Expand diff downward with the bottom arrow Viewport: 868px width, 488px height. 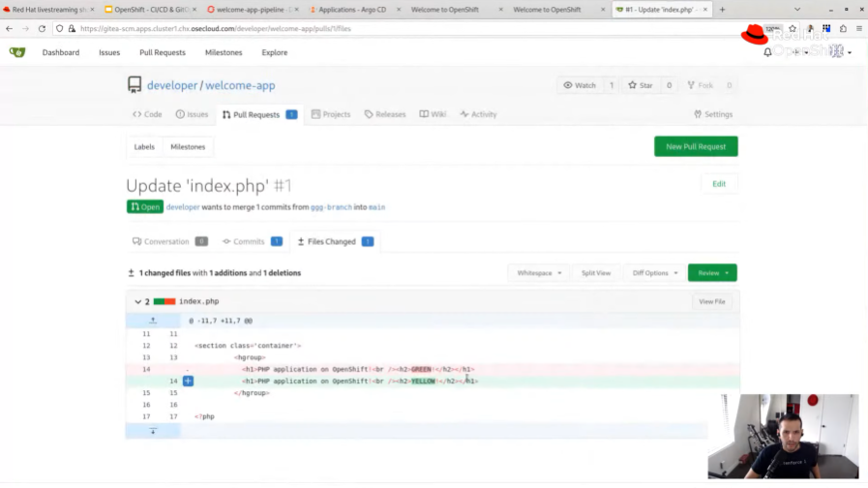[153, 431]
